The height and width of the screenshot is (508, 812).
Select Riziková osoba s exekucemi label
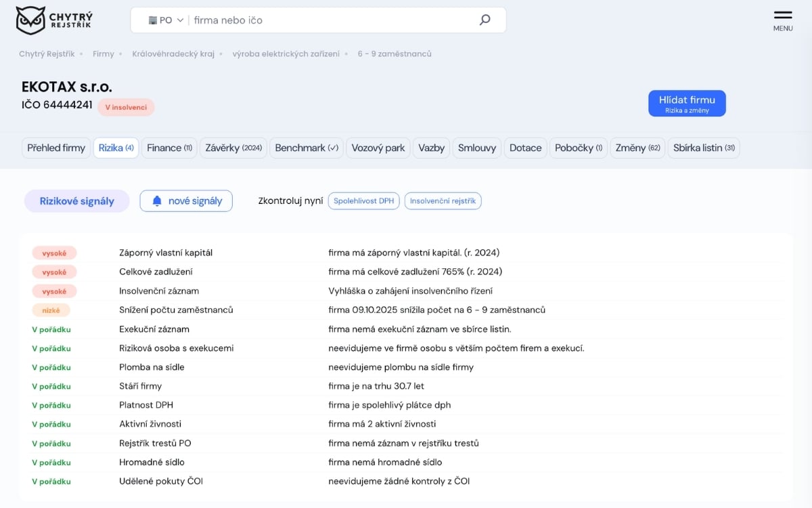(x=177, y=348)
